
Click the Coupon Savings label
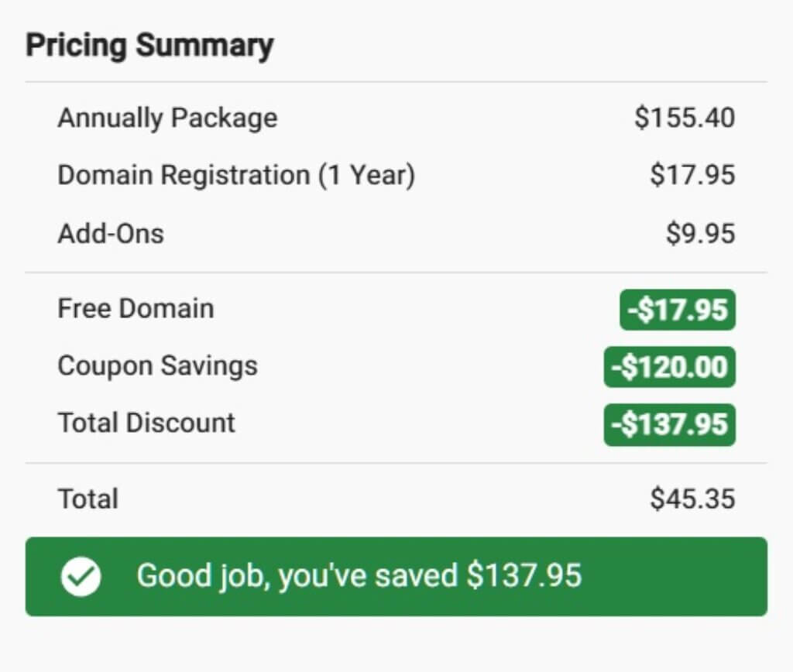[x=157, y=365]
